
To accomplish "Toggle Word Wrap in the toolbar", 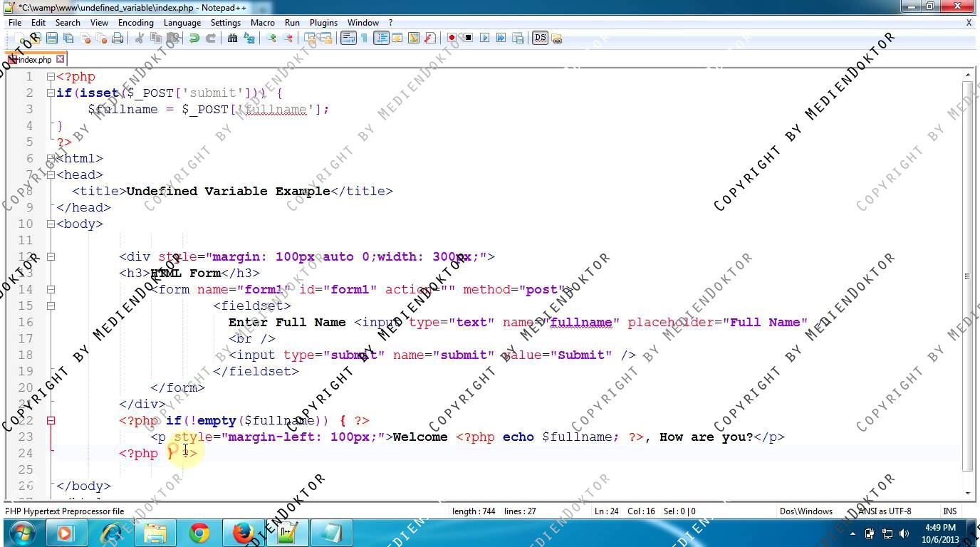I will click(348, 38).
